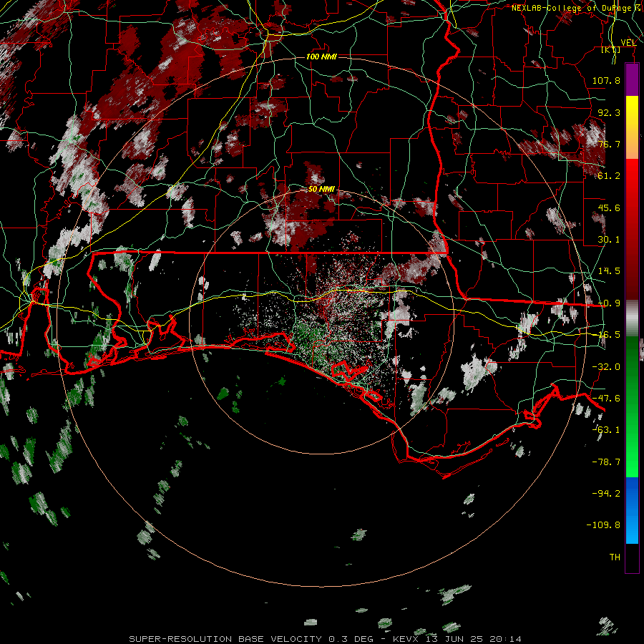The width and height of the screenshot is (644, 644).
Task: Click the -0.9 velocity scale value
Action: click(609, 303)
